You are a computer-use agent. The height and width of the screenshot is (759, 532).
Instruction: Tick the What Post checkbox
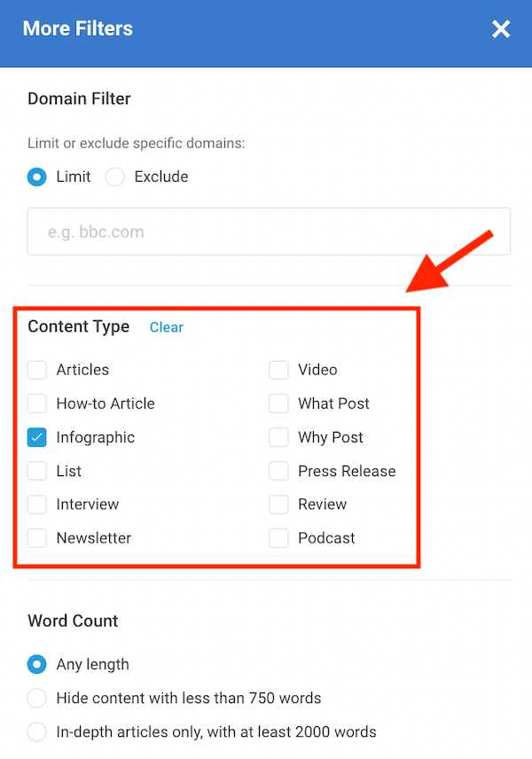279,403
